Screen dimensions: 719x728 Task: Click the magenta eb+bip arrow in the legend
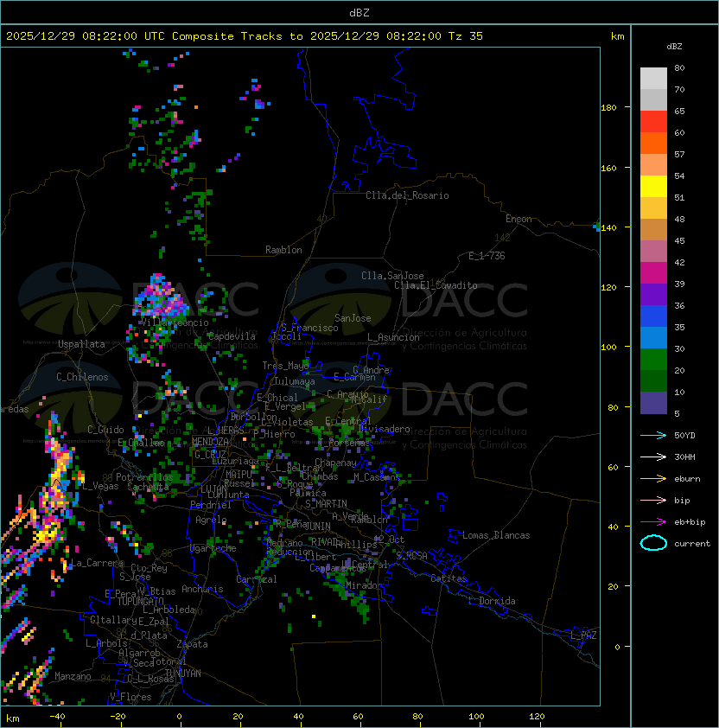653,522
